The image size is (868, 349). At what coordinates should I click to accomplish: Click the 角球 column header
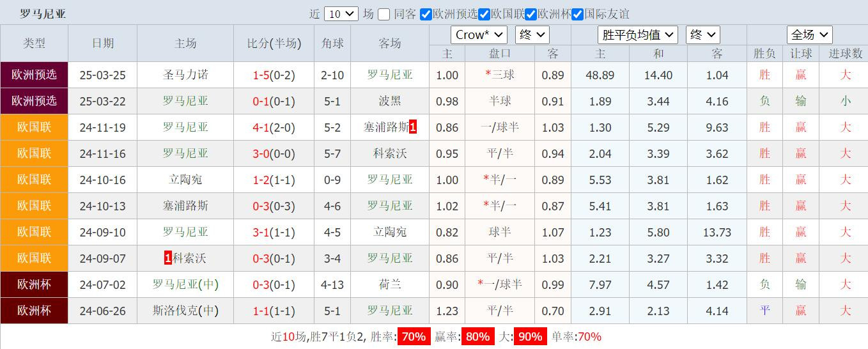332,43
